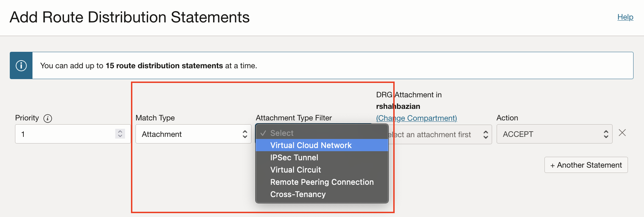Click the Match Type dropdown chevron
Image resolution: width=644 pixels, height=217 pixels.
[x=245, y=134]
